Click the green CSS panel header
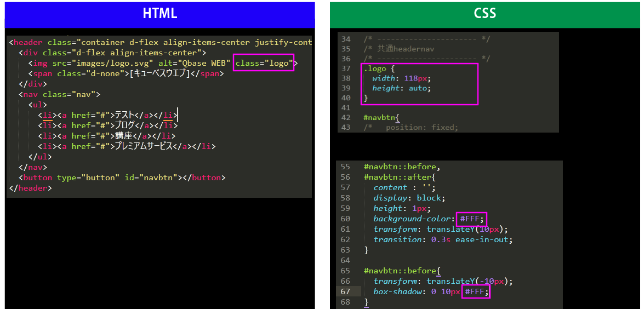Screen dimensions: 644x309 [x=485, y=14]
